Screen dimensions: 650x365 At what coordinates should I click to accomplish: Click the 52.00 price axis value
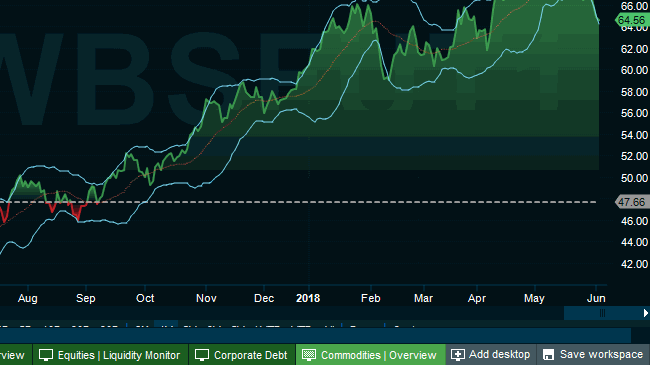(634, 156)
